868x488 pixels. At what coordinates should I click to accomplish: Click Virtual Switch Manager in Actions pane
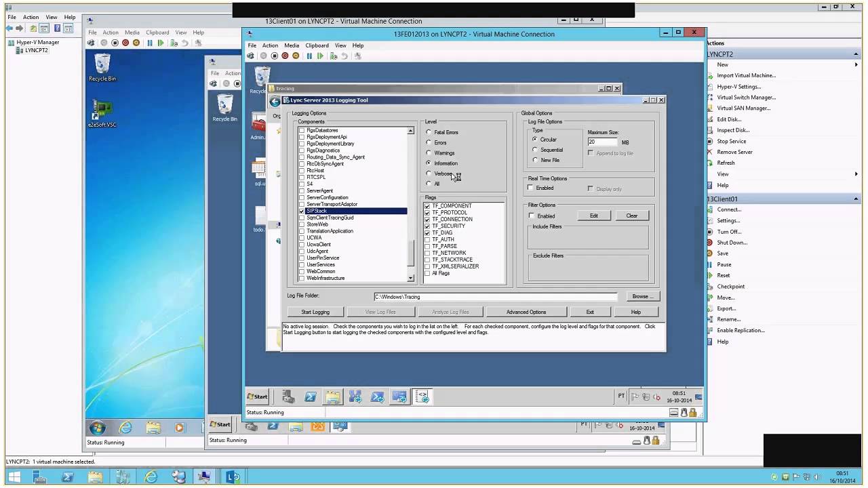pos(746,98)
